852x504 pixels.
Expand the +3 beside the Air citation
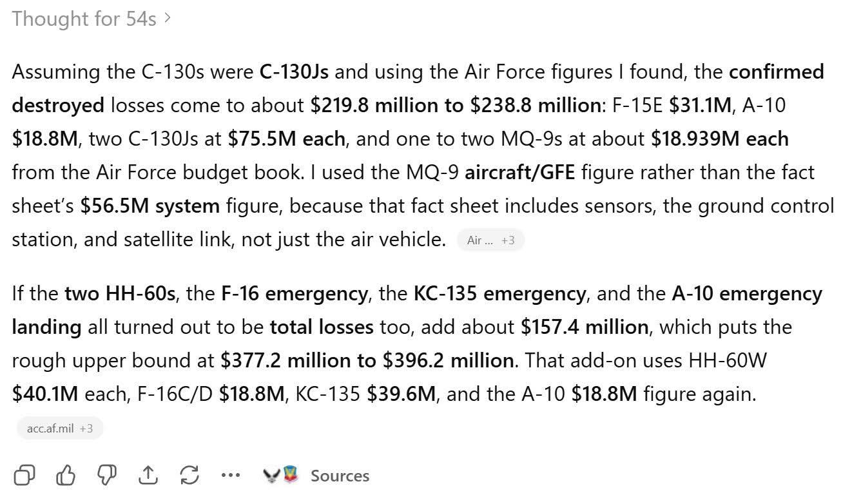(x=508, y=240)
